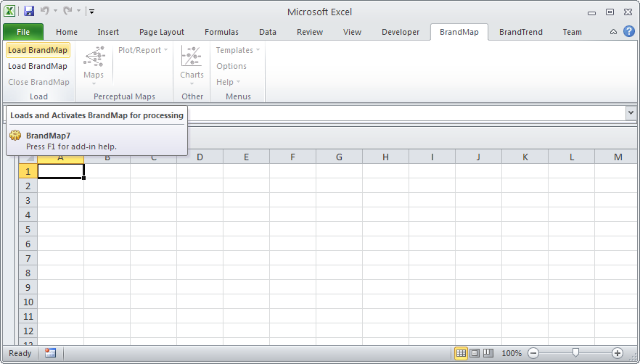The height and width of the screenshot is (364, 640).
Task: Zoom in with the plus button
Action: (x=618, y=353)
